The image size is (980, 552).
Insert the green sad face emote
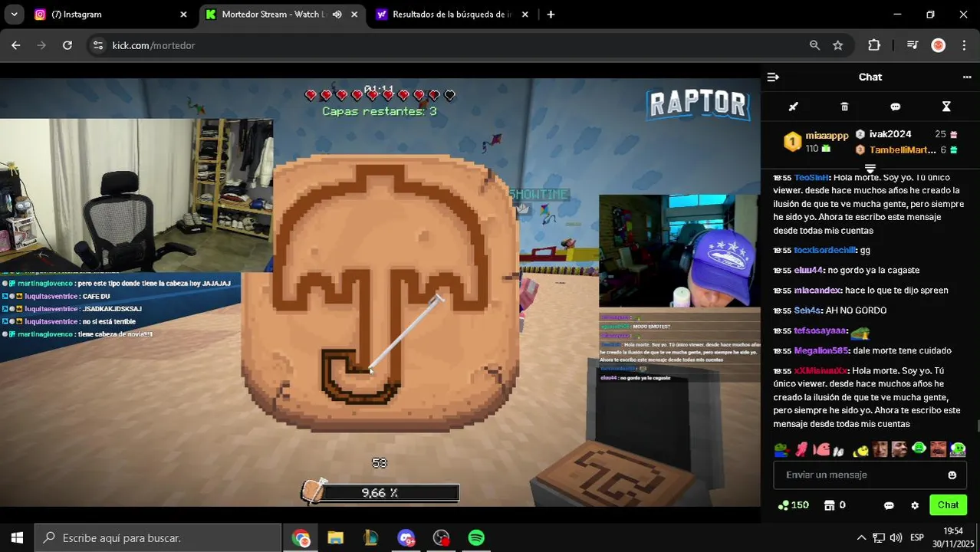coord(919,449)
